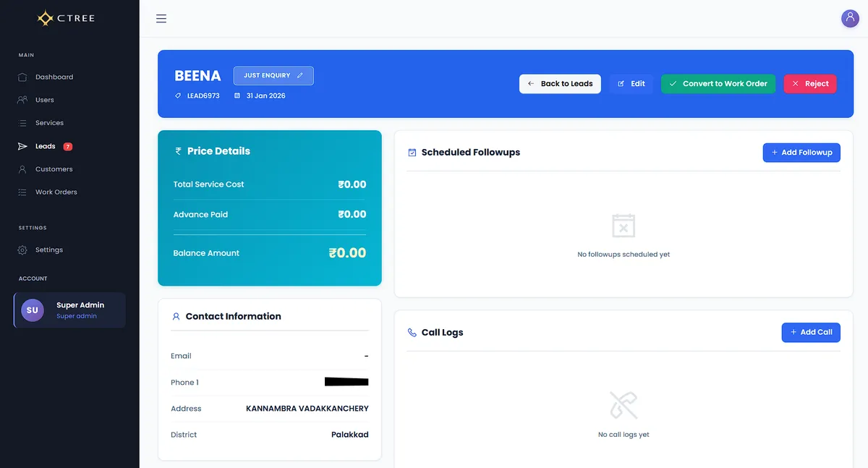Image resolution: width=868 pixels, height=468 pixels.
Task: Click the Edit lead button
Action: tap(631, 84)
